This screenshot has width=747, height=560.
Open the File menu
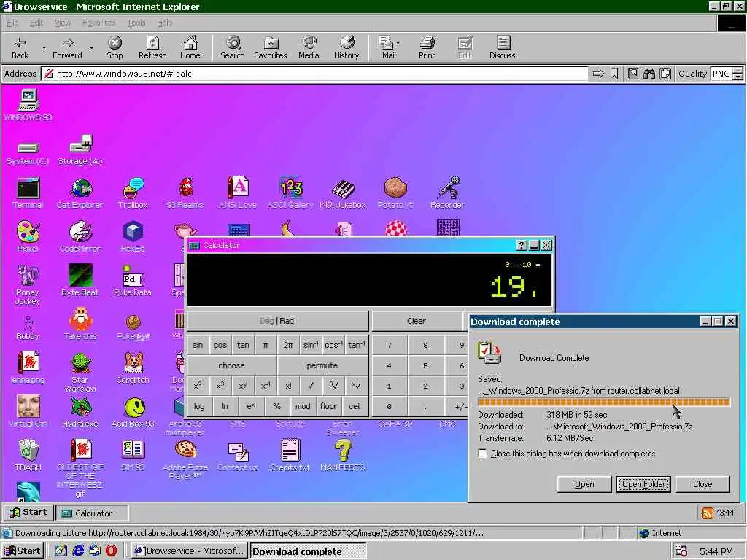(12, 23)
